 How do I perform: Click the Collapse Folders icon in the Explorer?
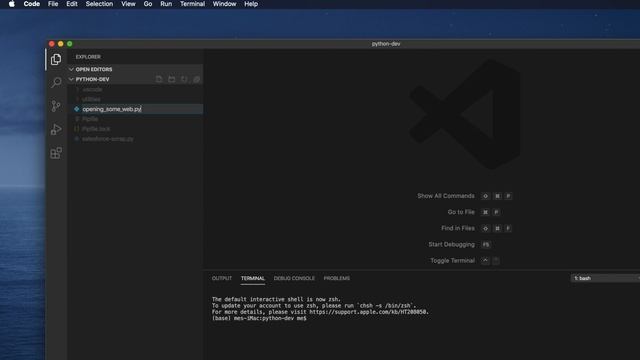196,79
